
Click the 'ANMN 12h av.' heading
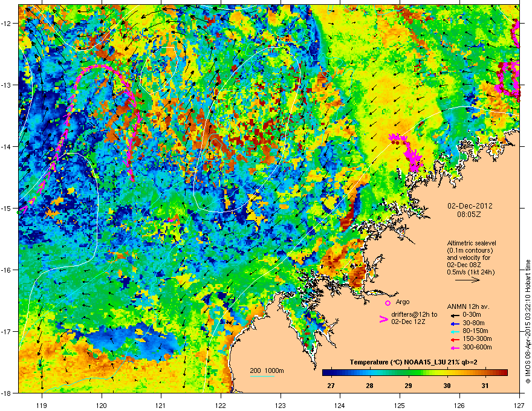pos(468,307)
